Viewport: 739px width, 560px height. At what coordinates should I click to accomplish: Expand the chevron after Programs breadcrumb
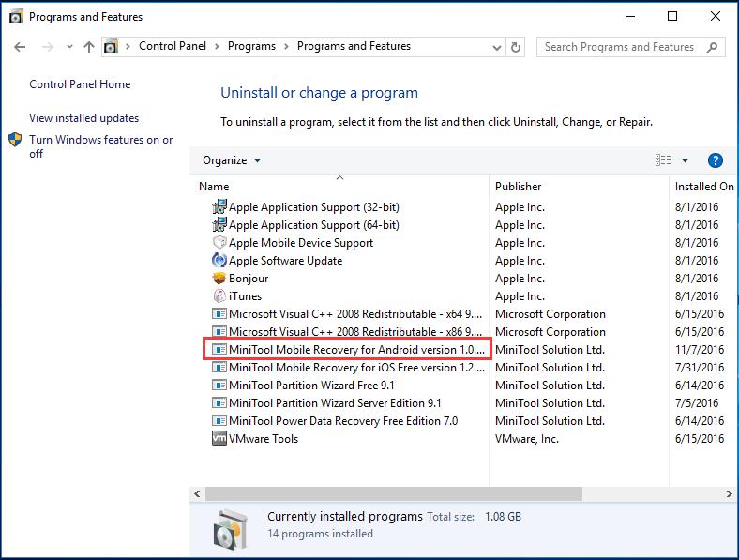286,46
